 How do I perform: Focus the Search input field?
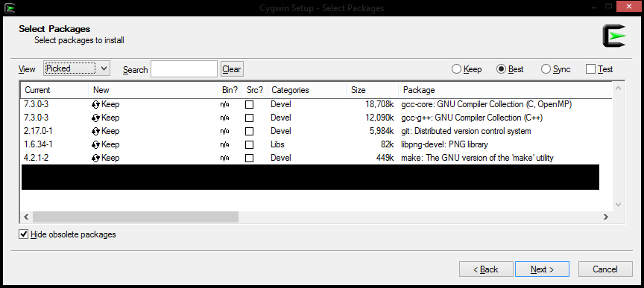point(184,69)
